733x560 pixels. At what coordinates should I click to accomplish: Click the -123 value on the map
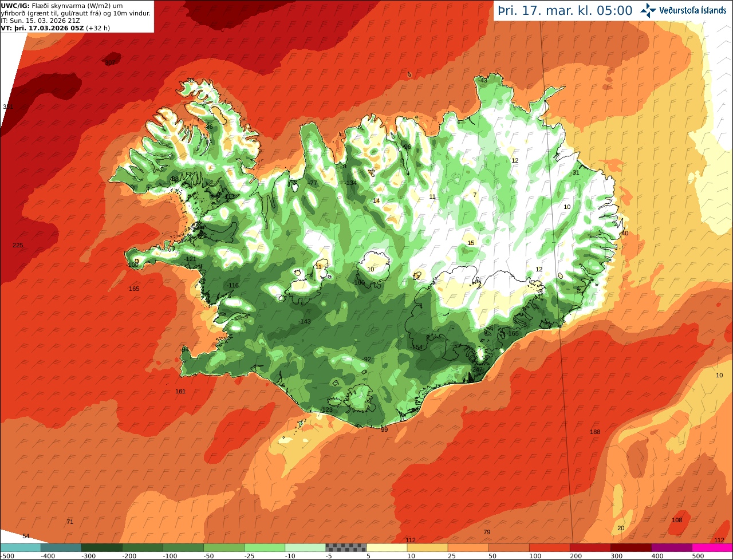pyautogui.click(x=327, y=409)
